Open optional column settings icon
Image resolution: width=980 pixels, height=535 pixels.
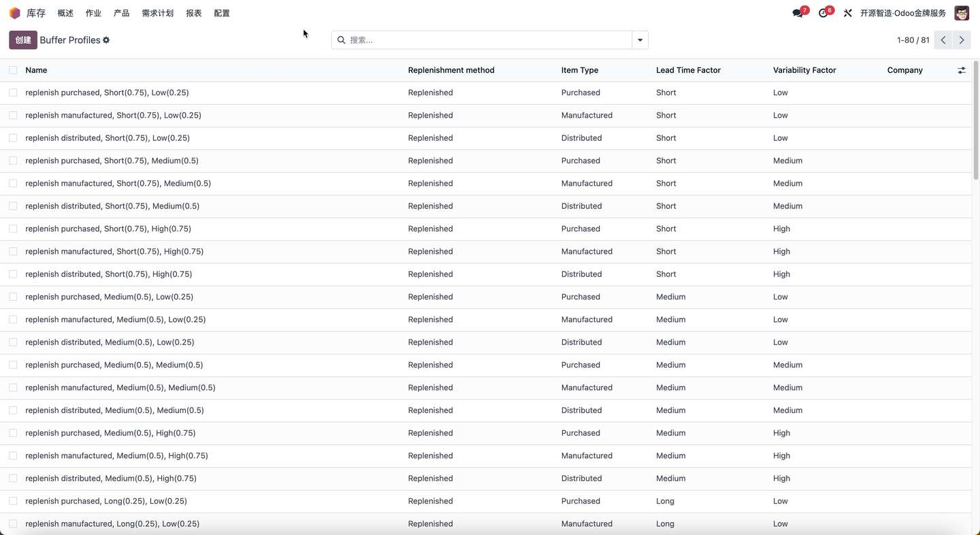point(962,70)
